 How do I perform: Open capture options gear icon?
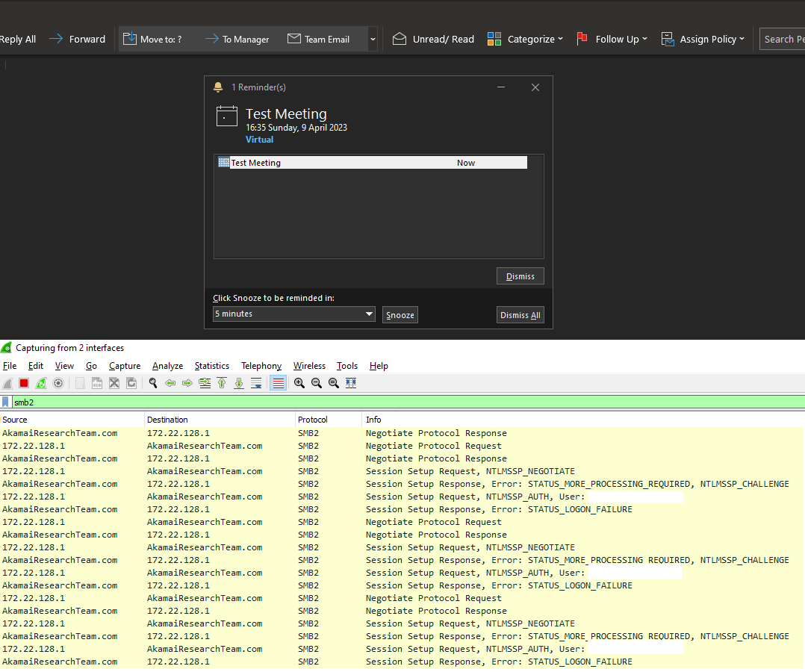(x=58, y=383)
